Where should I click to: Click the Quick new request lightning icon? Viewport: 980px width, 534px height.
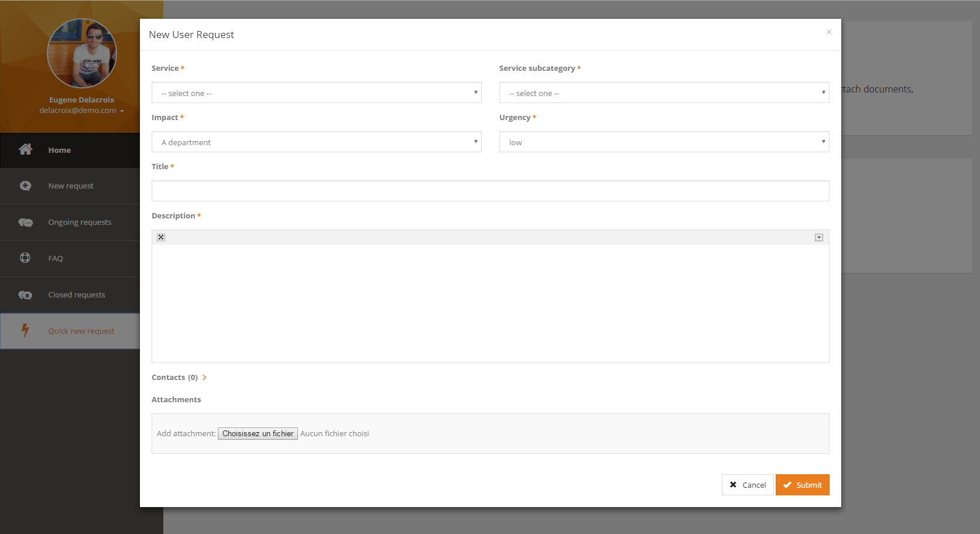point(25,331)
